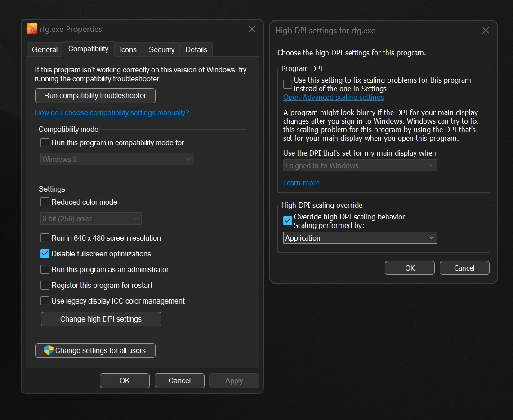Viewport: 513px width, 420px height.
Task: Click the rfg.exe icon in title bar
Action: (32, 29)
